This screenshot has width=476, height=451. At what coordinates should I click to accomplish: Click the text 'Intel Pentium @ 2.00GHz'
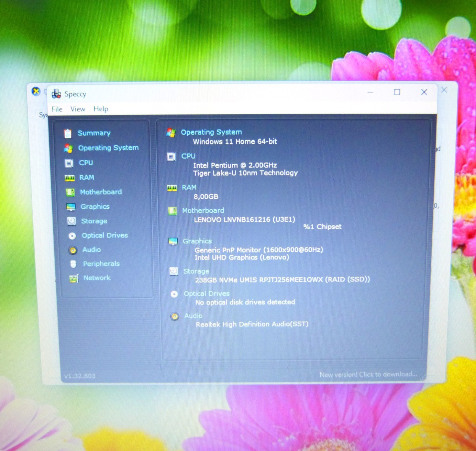tap(235, 165)
